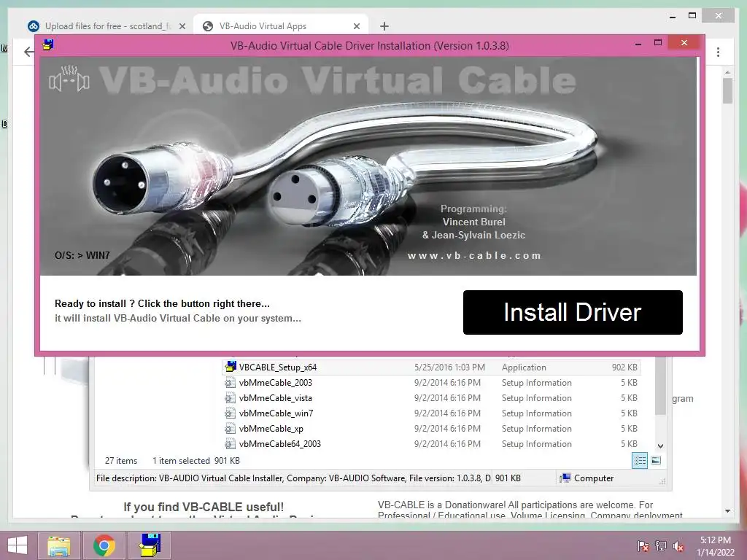
Task: Click the Application type cell
Action: point(524,367)
